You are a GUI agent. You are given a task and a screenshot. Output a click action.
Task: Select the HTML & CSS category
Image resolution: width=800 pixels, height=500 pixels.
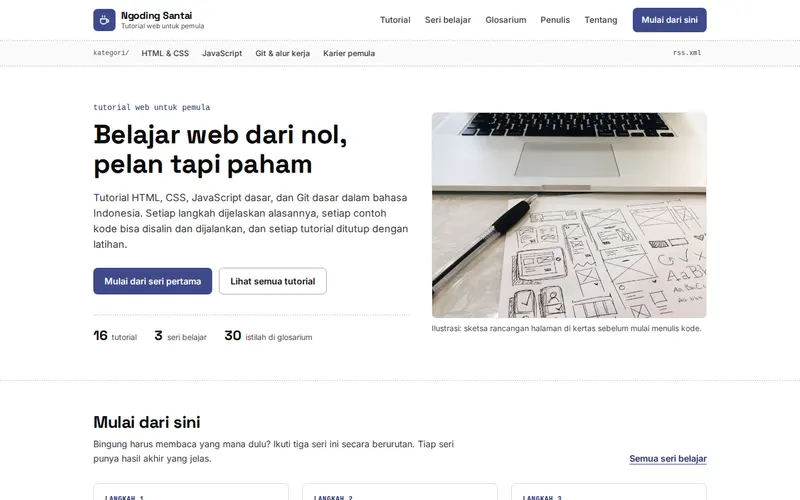tap(165, 53)
